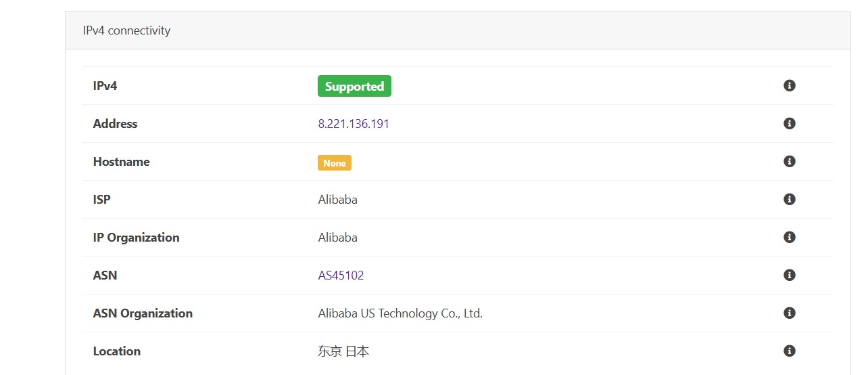The image size is (868, 375).
Task: Open the 8.221.136.191 address link
Action: click(354, 124)
